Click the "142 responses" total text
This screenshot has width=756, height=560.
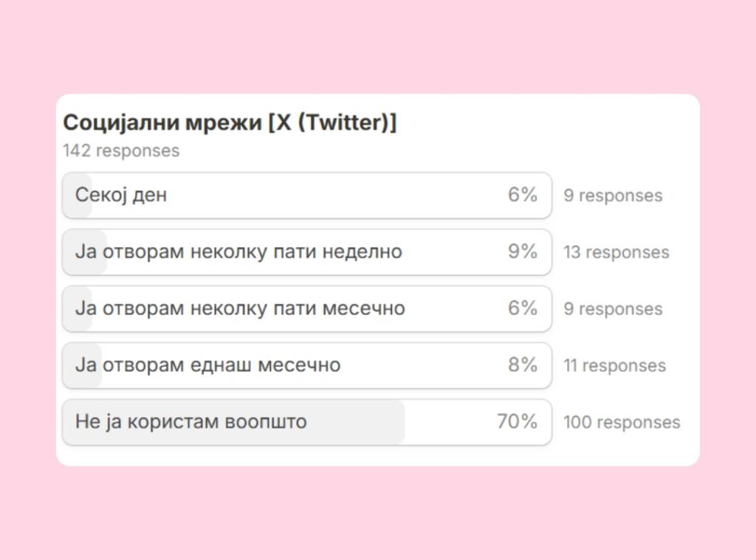coord(121,151)
